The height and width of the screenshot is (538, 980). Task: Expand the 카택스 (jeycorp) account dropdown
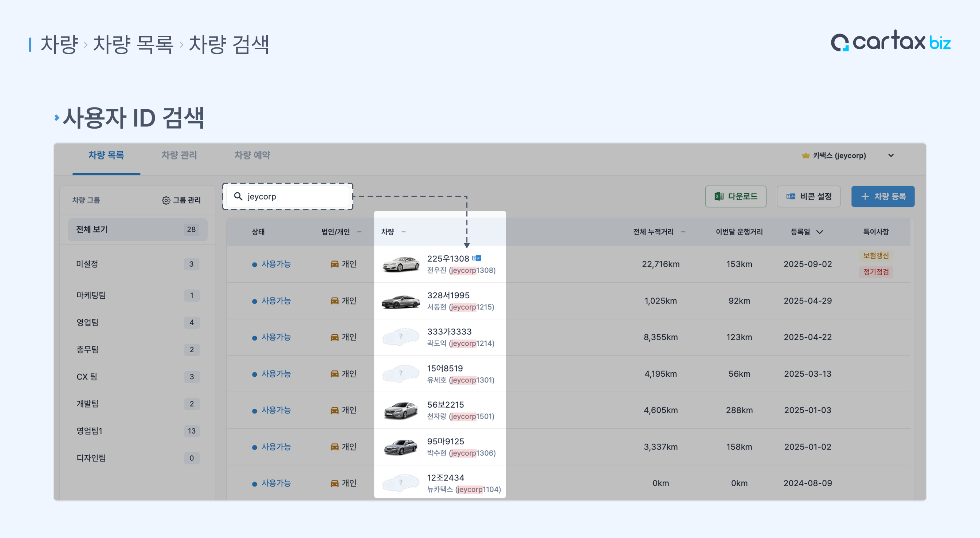point(891,155)
